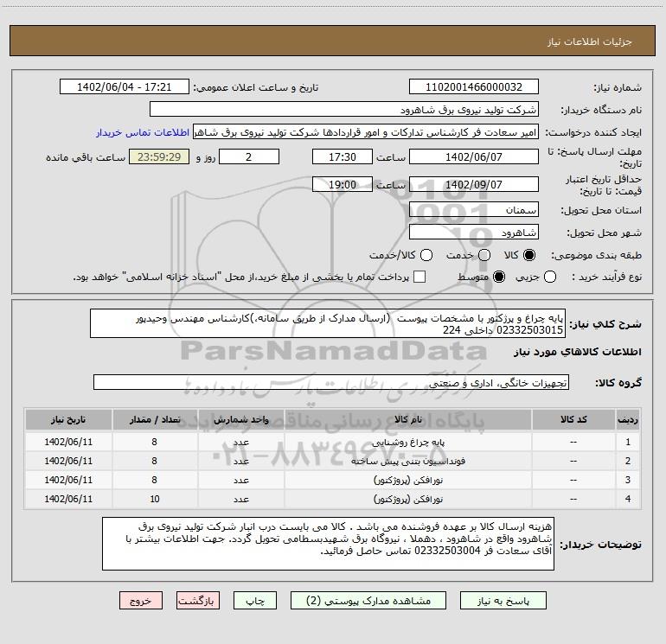The width and height of the screenshot is (666, 644).
Task: Click 'جزئیات اطلاعات نیاز' header title
Action: coord(590,41)
